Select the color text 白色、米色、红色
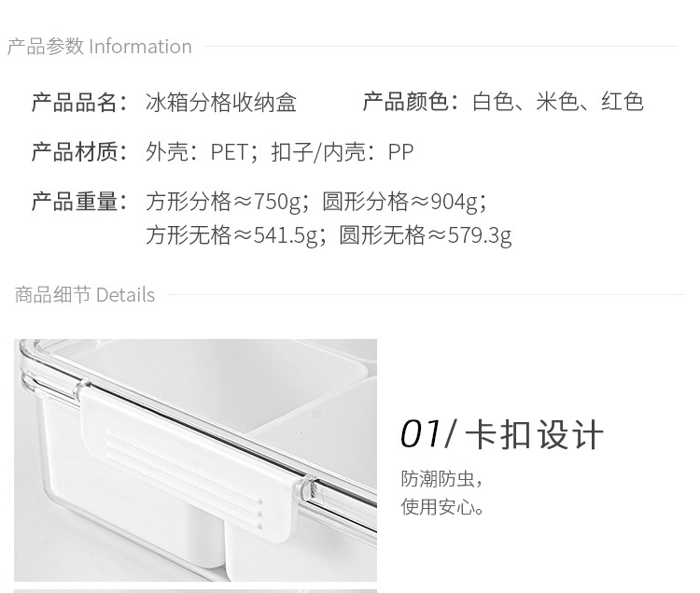This screenshot has width=700, height=593. [x=558, y=102]
